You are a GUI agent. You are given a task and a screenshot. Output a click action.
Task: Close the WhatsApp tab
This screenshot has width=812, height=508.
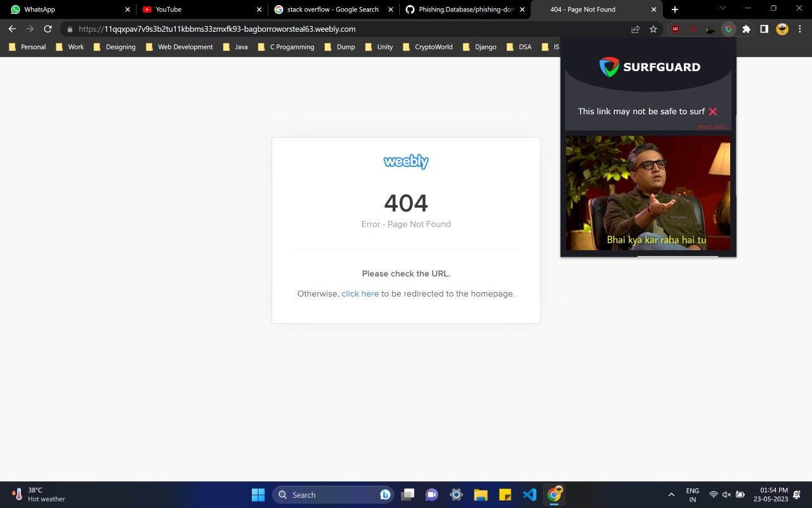[x=128, y=10]
